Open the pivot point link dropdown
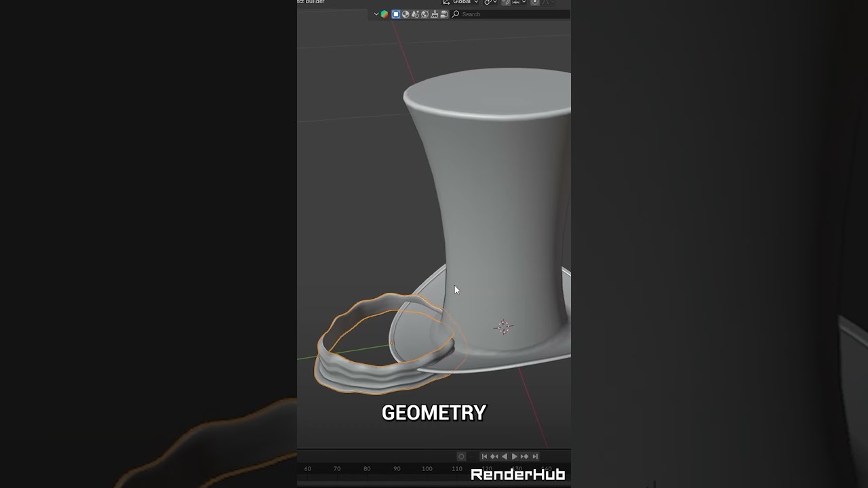This screenshot has width=868, height=488. pos(491,2)
